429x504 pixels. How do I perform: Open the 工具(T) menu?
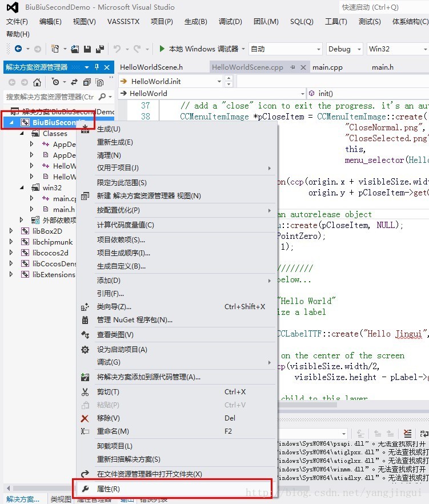pyautogui.click(x=336, y=22)
